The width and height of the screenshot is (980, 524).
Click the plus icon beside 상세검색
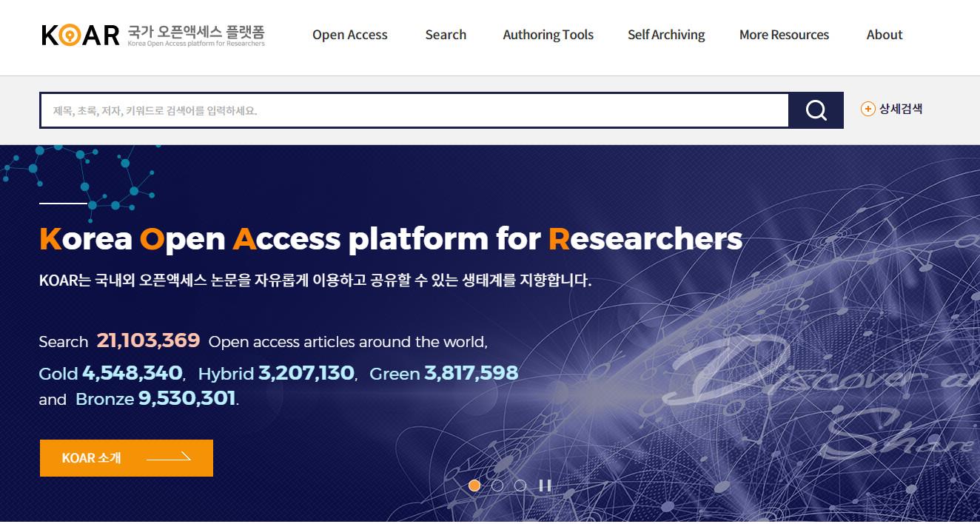point(868,109)
